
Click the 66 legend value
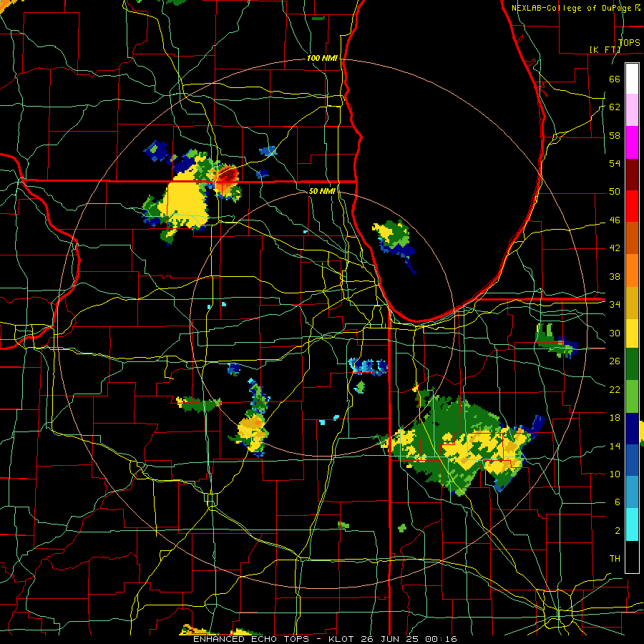(x=615, y=79)
